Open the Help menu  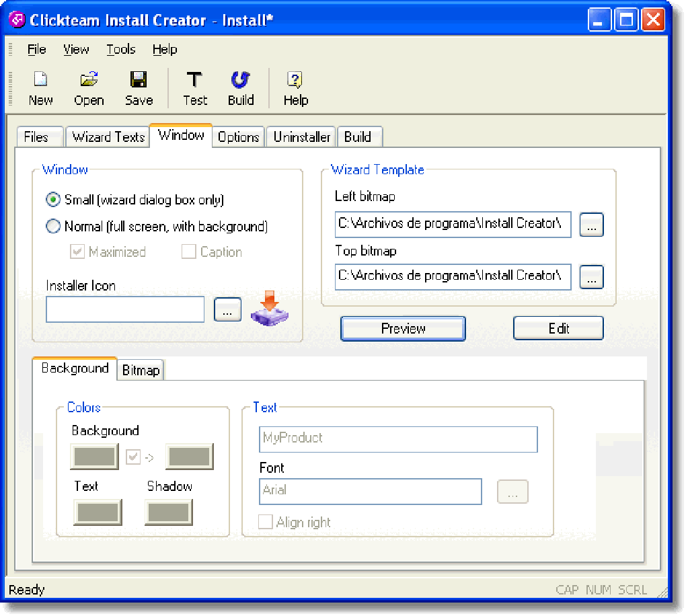click(165, 50)
